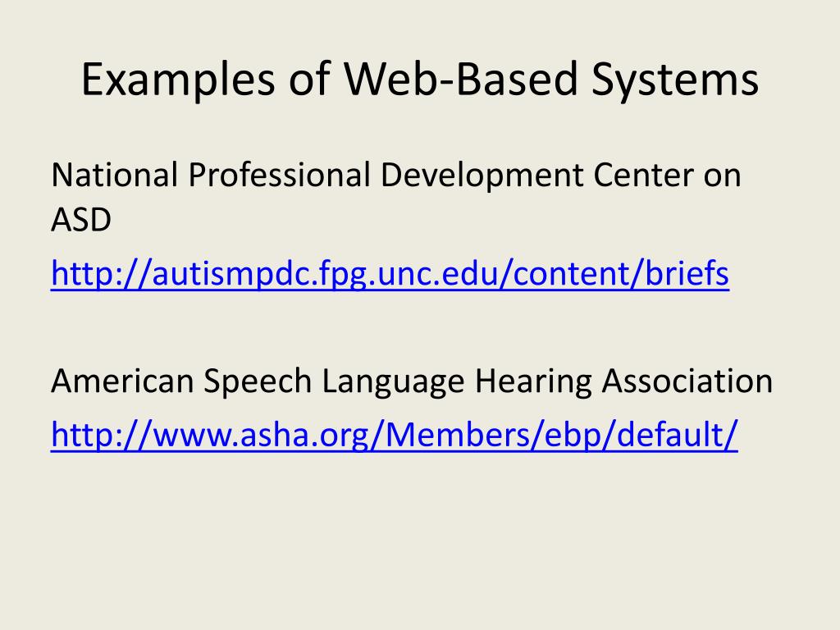The image size is (840, 630).
Task: Open the asha.org Members ebp link
Action: [395, 435]
